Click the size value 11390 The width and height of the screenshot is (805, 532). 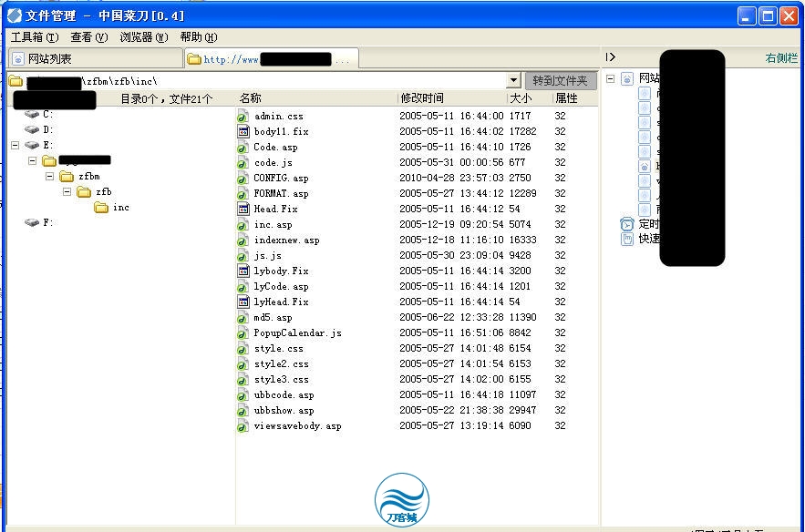[x=522, y=318]
